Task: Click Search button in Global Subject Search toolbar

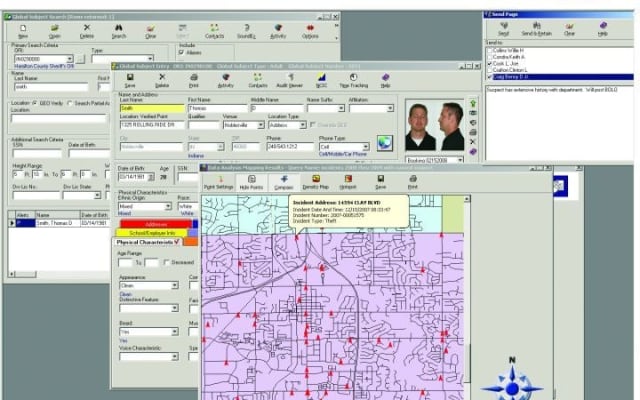Action: (118, 32)
